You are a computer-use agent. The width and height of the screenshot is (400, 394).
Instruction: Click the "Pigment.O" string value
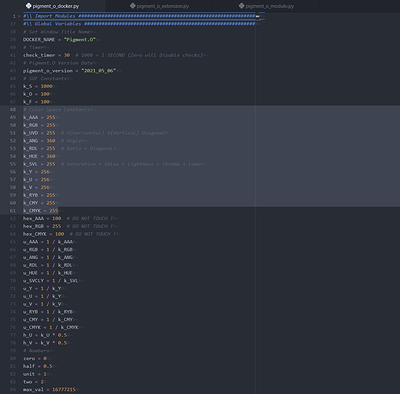[x=80, y=39]
